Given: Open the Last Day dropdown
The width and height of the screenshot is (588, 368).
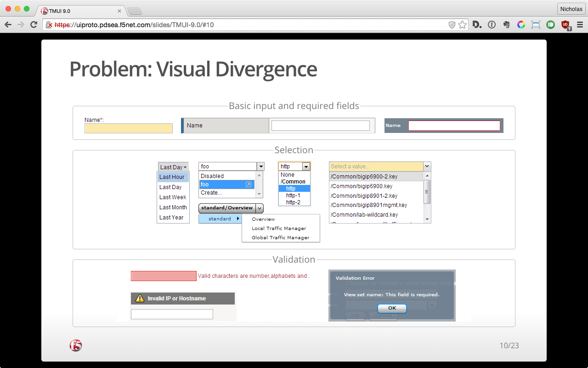Looking at the screenshot, I should (173, 167).
